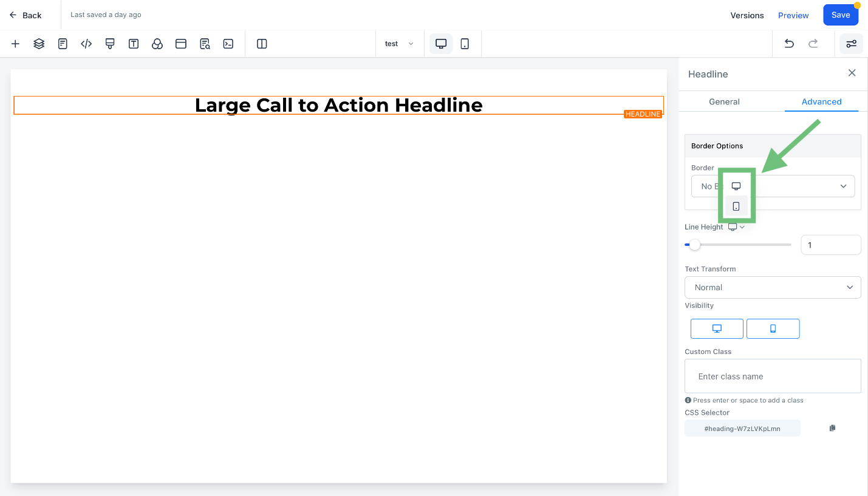Click the orange HEADLINE tag
868x496 pixels.
tap(643, 114)
